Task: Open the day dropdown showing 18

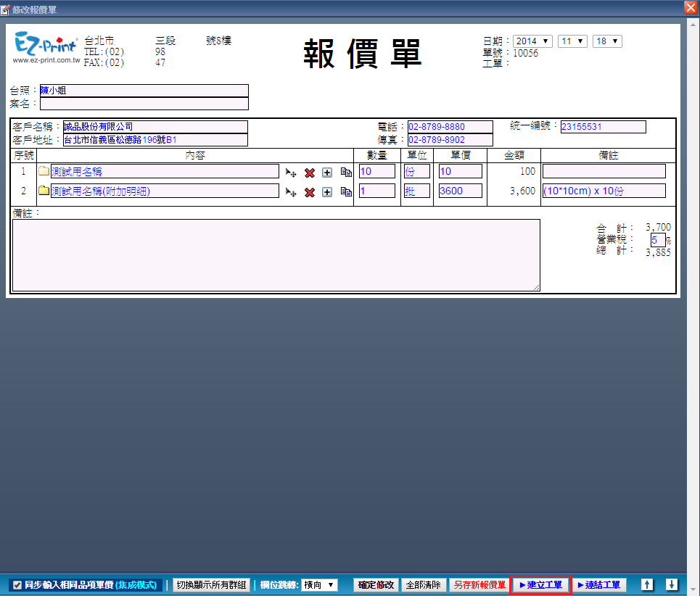Action: [x=606, y=41]
